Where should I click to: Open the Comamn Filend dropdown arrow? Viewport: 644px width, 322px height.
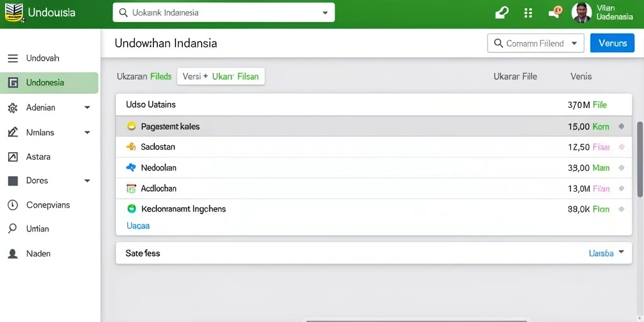tap(575, 43)
